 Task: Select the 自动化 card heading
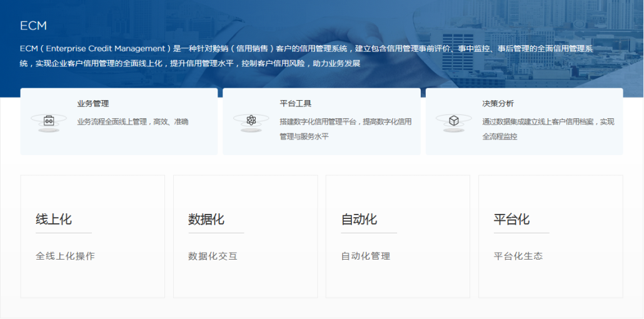359,220
